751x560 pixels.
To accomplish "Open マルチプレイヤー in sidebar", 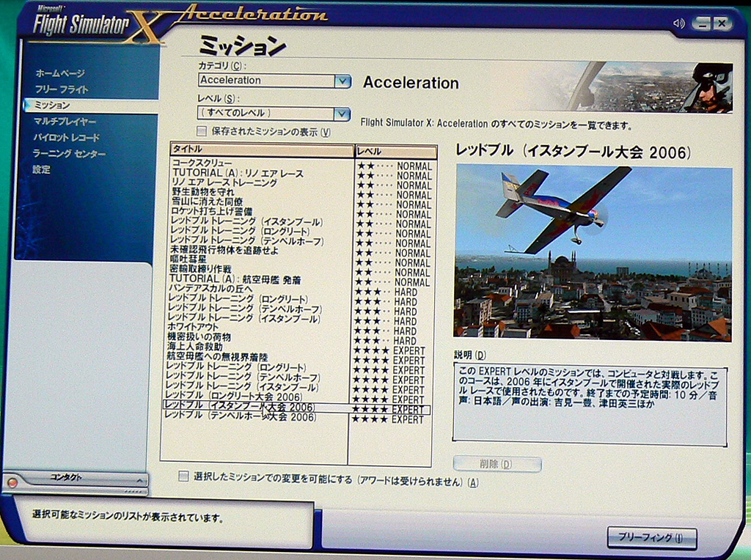I will coord(65,122).
